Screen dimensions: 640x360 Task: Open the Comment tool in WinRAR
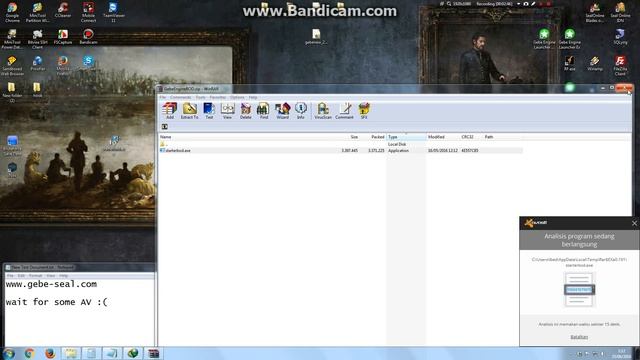pos(344,111)
